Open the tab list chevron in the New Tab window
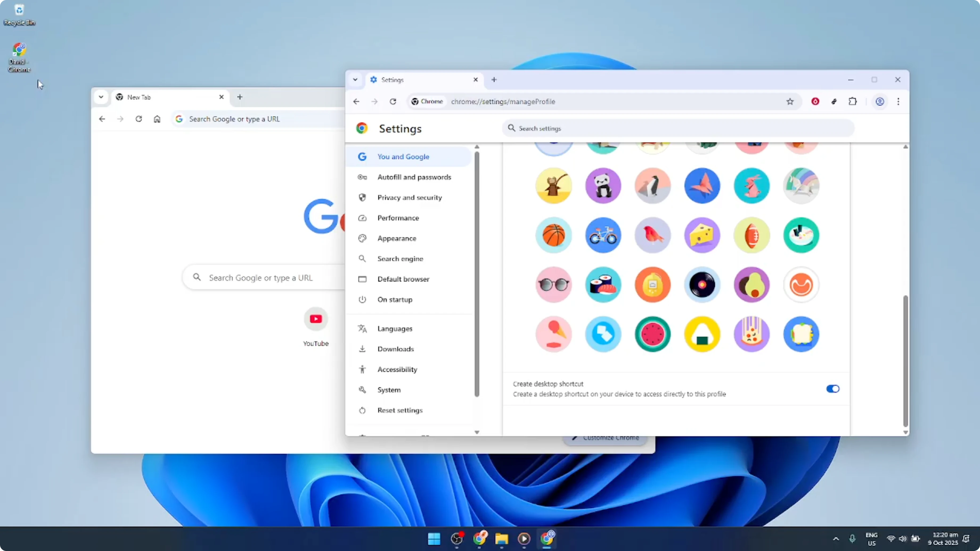The image size is (980, 551). coord(101,97)
